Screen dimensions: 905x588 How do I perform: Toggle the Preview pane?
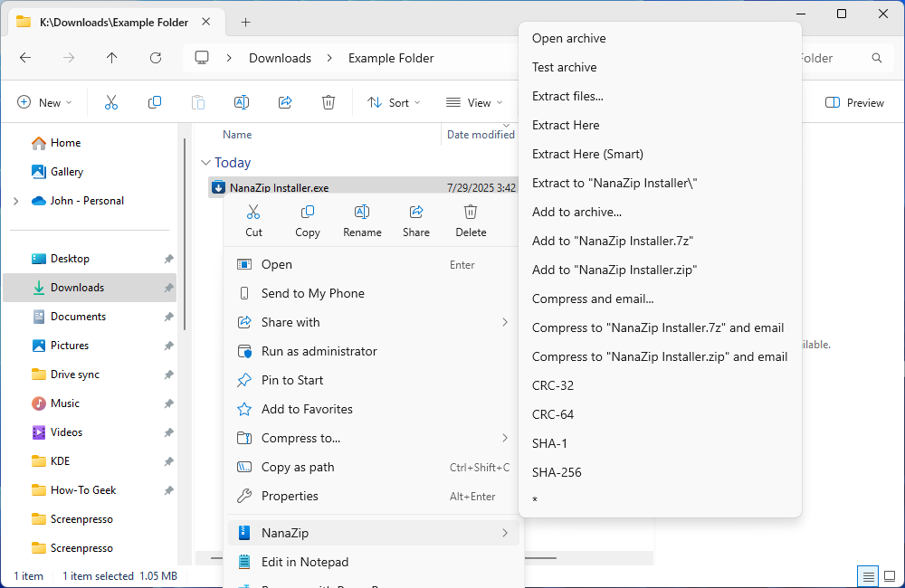tap(853, 102)
